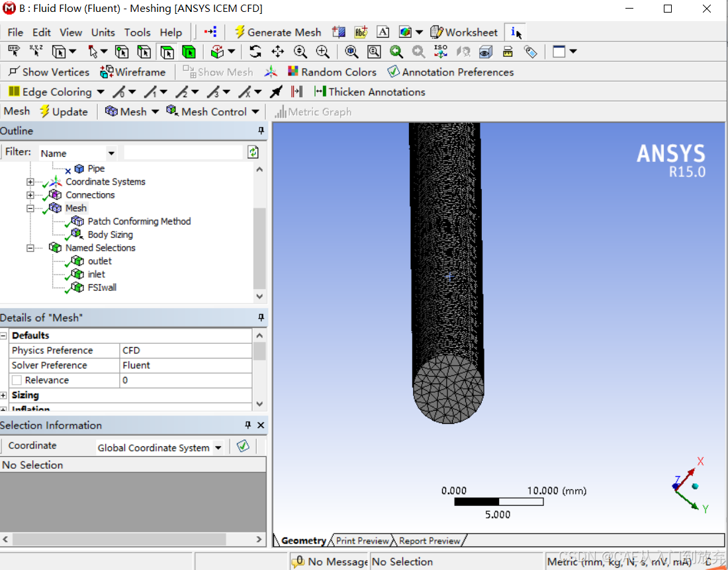Click the outline filter text field

183,152
